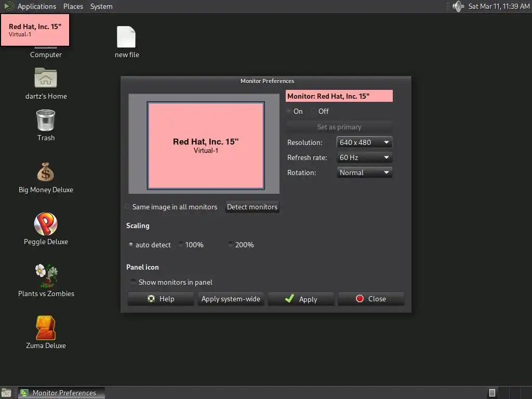The height and width of the screenshot is (399, 532).
Task: Click the volume speaker icon in panel
Action: [x=458, y=6]
